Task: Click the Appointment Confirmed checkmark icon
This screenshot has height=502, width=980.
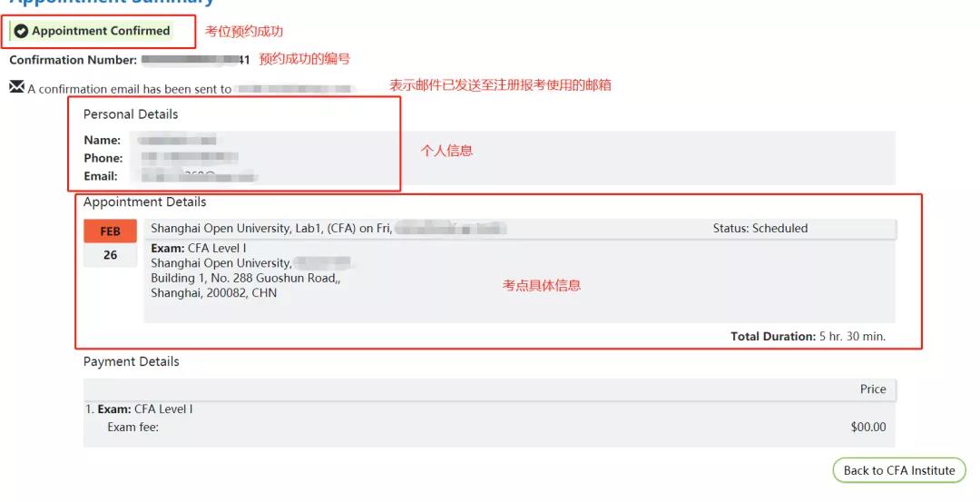Action: click(x=21, y=31)
